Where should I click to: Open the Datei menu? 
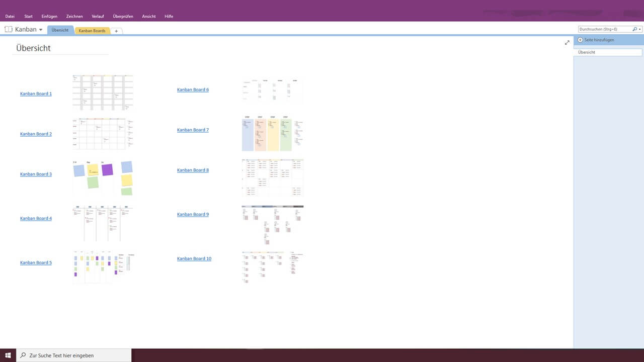coord(10,16)
